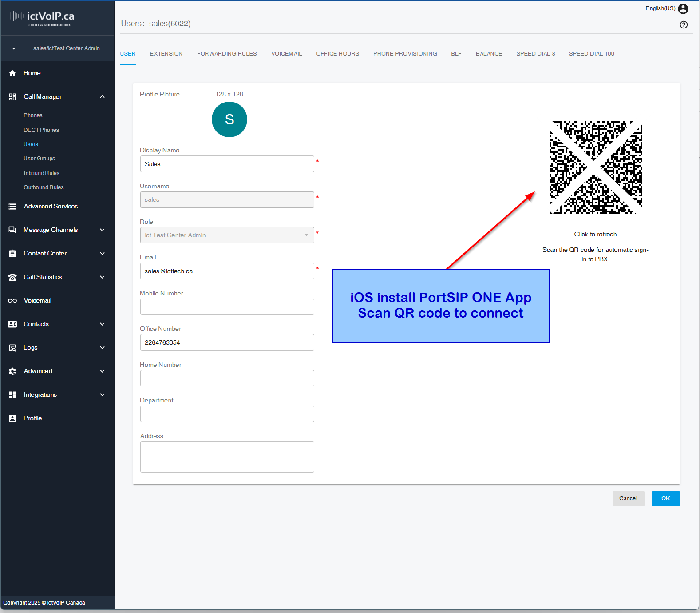Open User Groups in the sidebar
Image resolution: width=700 pixels, height=613 pixels.
click(40, 159)
